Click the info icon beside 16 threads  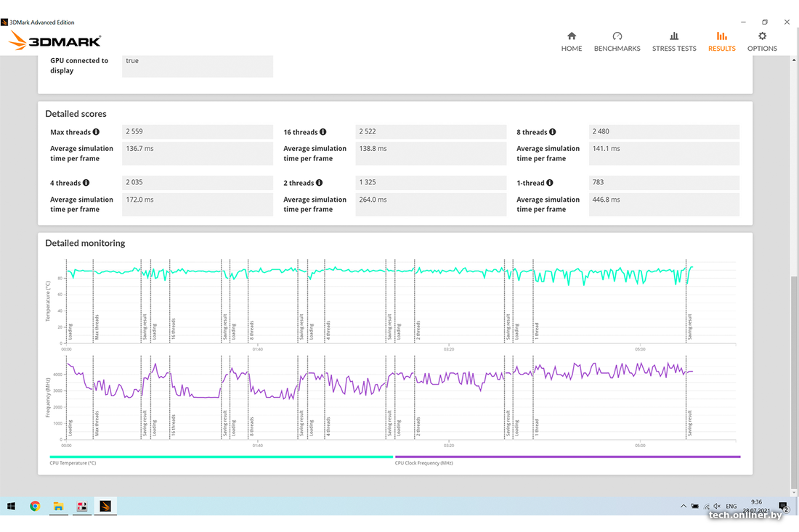coord(323,132)
